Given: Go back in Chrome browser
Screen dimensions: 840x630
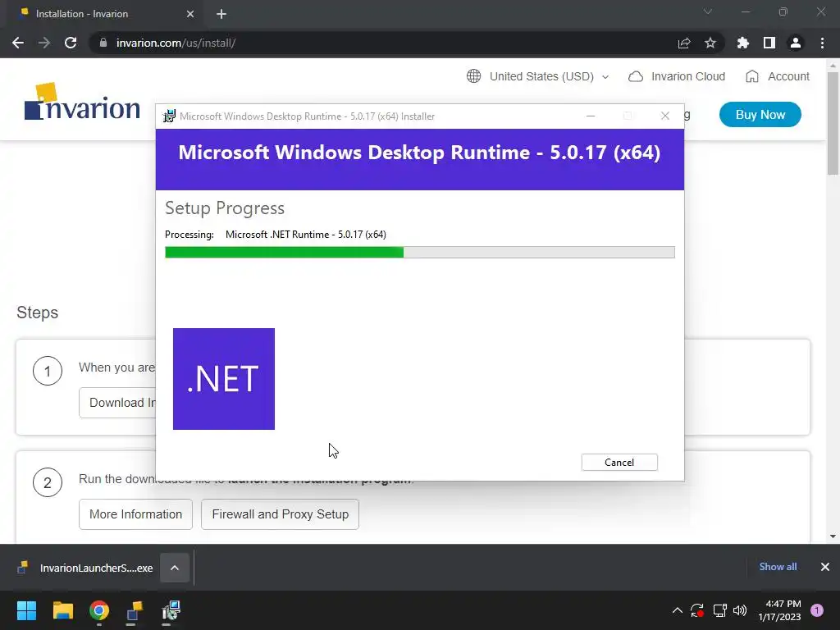Looking at the screenshot, I should pyautogui.click(x=18, y=43).
